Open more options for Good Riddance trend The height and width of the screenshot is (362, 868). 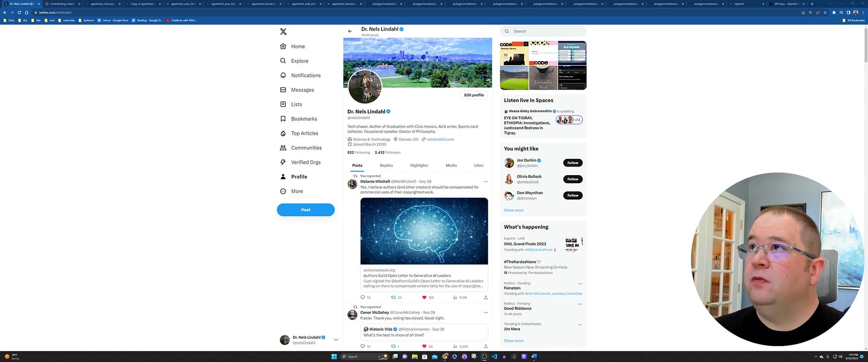(580, 304)
